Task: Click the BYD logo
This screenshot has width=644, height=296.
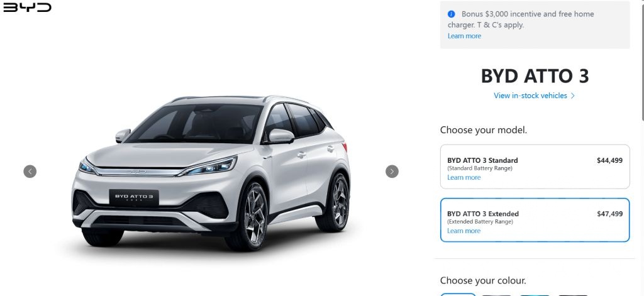Action: tap(27, 8)
